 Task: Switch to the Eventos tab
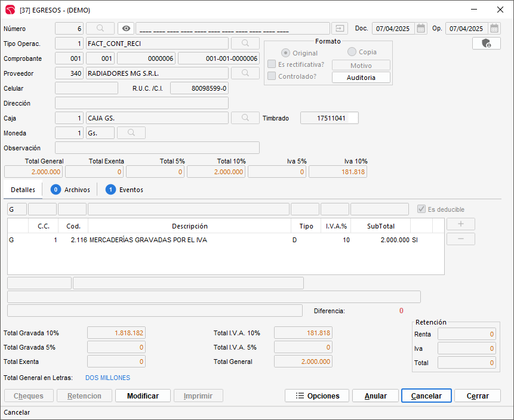coord(124,190)
